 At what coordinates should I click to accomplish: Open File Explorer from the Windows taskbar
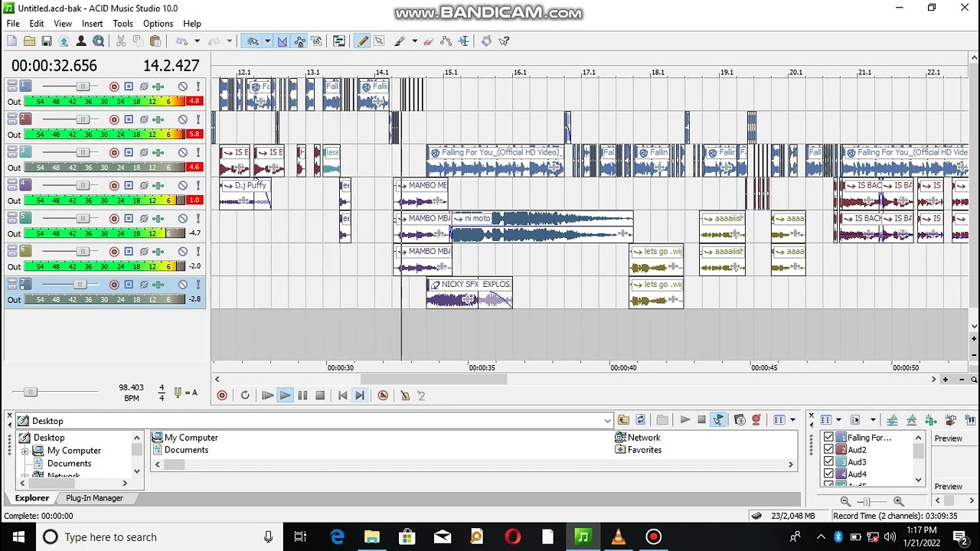(x=371, y=537)
